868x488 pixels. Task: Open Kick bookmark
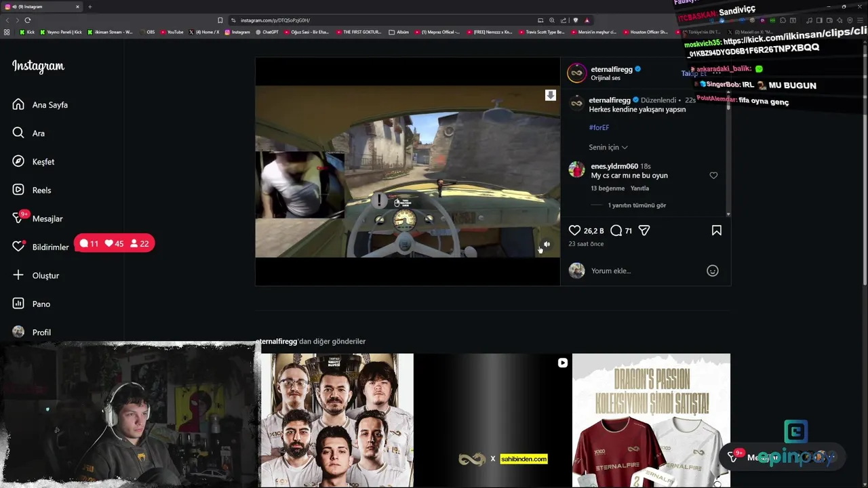(x=27, y=32)
